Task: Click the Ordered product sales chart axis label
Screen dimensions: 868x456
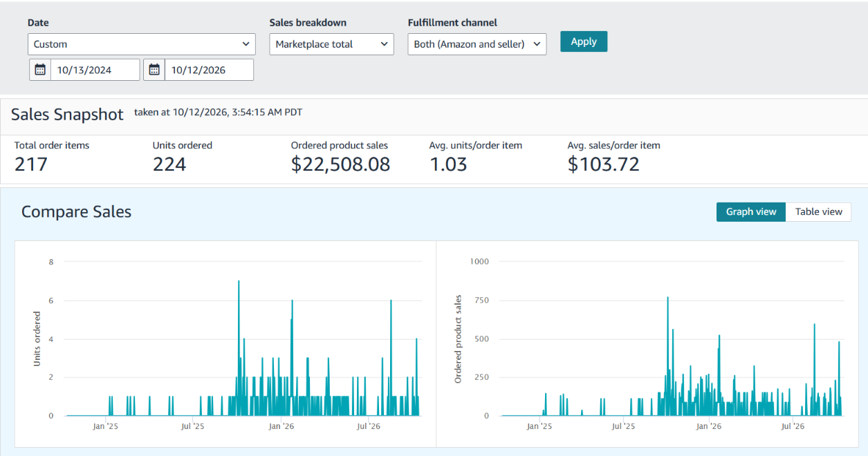Action: point(458,339)
